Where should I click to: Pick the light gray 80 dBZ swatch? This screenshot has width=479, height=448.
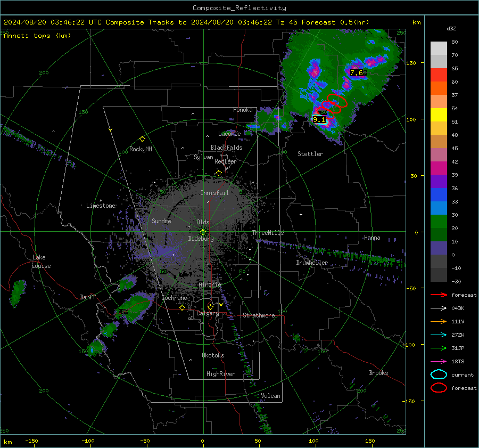tap(439, 48)
